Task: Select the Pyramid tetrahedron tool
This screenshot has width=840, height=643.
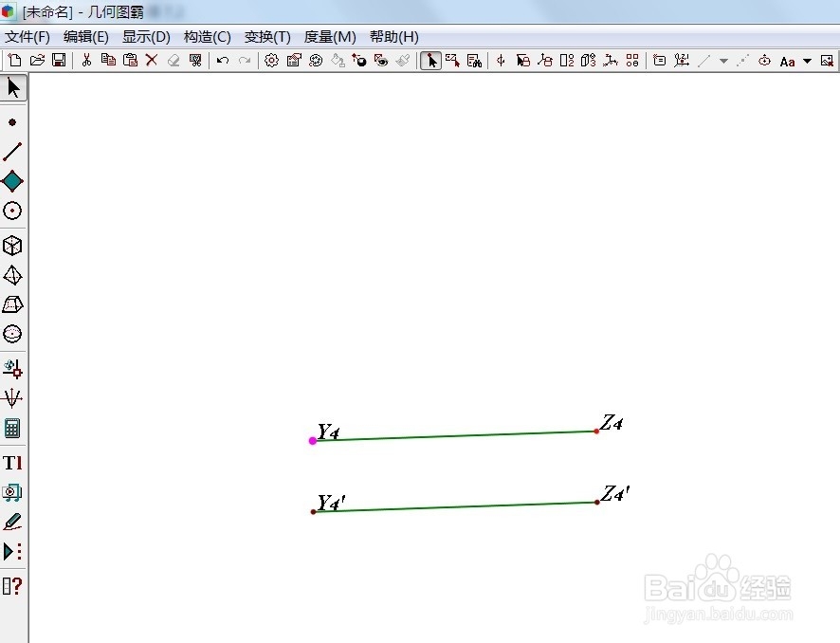Action: (12, 275)
